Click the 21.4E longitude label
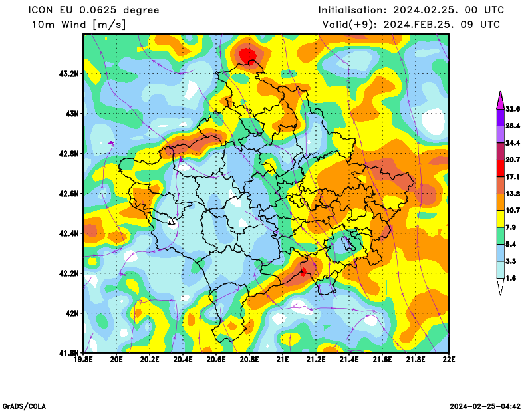Image resolution: width=532 pixels, height=411 pixels. (349, 360)
